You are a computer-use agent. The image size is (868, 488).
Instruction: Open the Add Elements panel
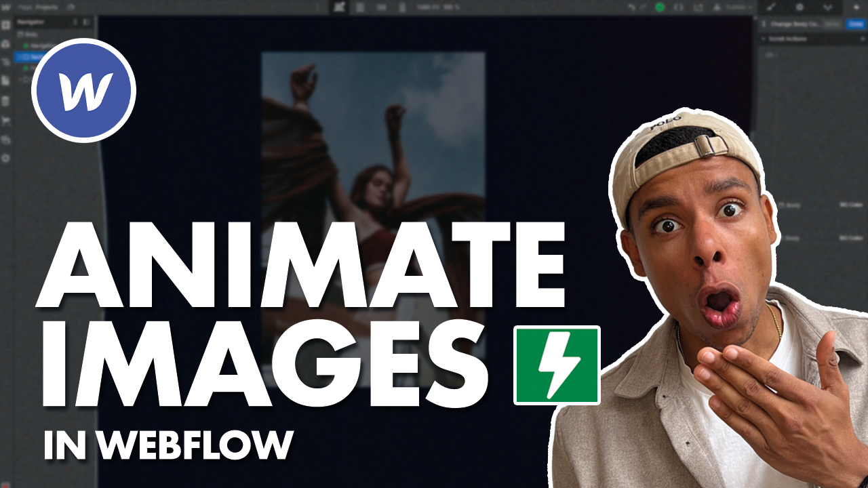click(5, 24)
